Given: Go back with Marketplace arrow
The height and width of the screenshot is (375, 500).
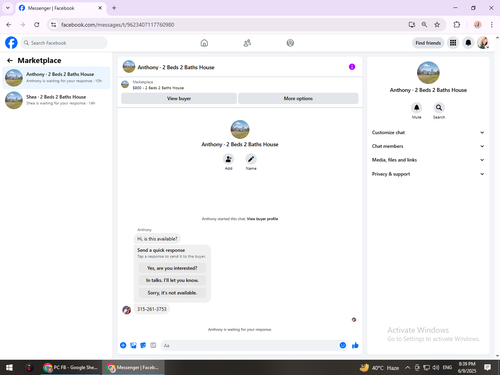Looking at the screenshot, I should [10, 60].
